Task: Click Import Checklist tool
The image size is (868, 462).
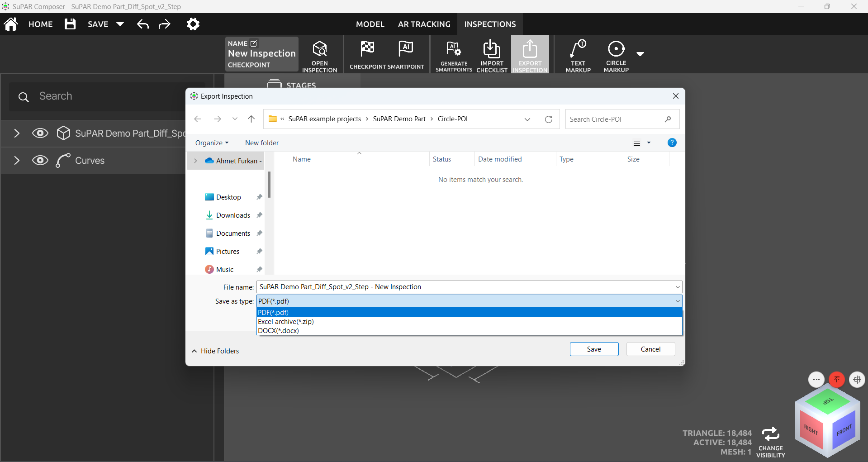Action: tap(492, 56)
